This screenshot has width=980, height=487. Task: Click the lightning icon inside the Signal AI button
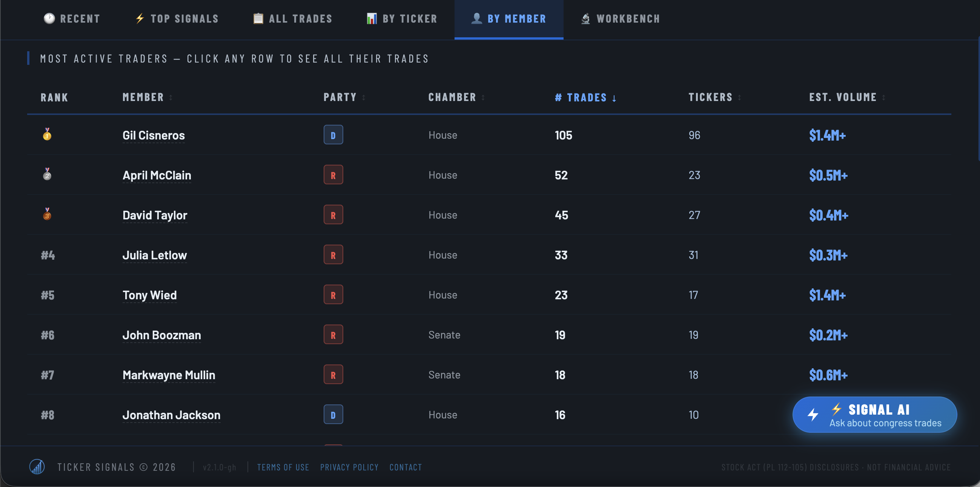pyautogui.click(x=813, y=414)
